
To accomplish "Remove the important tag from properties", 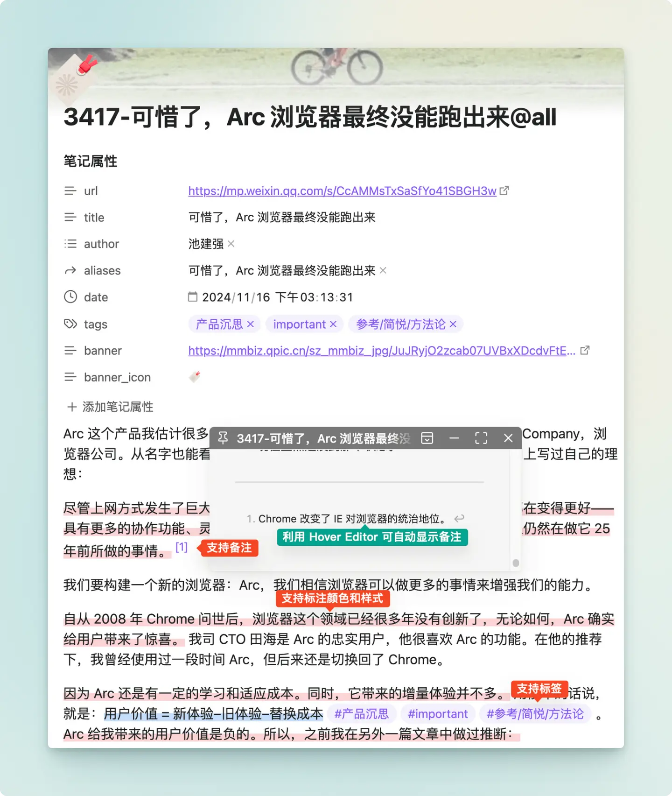I will [333, 324].
